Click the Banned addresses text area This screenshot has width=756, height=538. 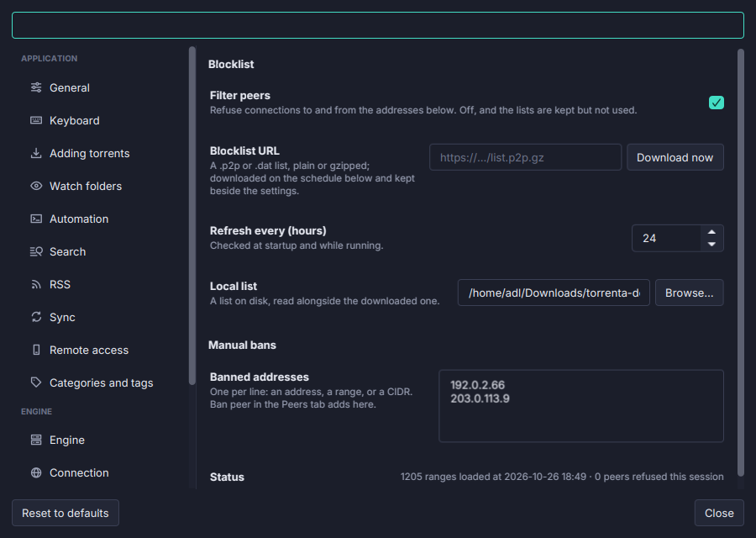point(581,406)
